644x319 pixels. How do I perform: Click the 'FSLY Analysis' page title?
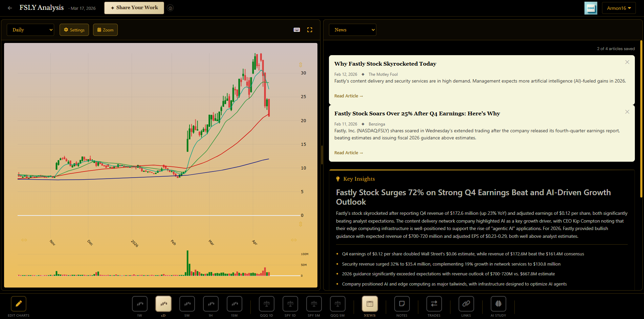42,8
